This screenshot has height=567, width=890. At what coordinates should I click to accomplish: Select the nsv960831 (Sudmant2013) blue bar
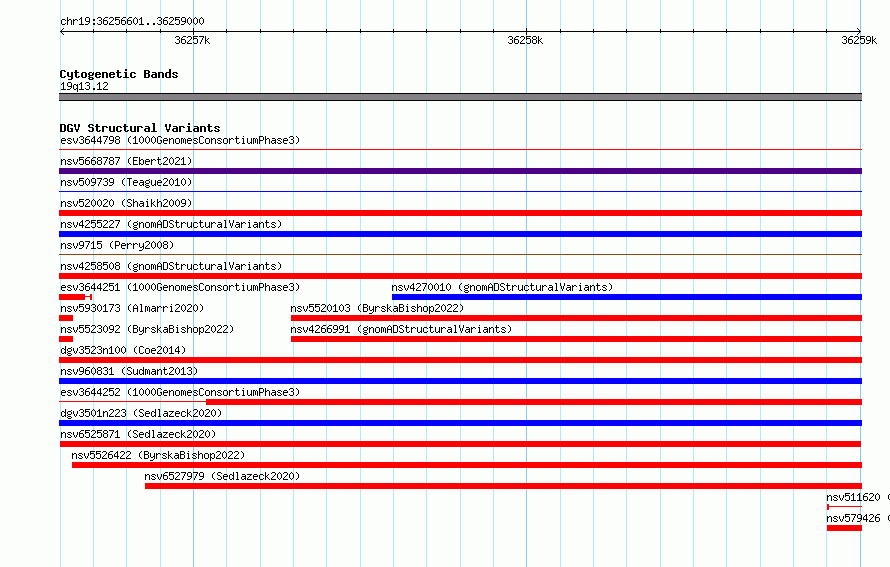(x=460, y=381)
